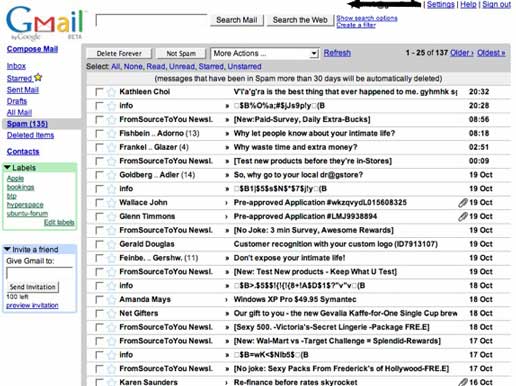Click Compose Mail
516x386 pixels.
click(32, 49)
